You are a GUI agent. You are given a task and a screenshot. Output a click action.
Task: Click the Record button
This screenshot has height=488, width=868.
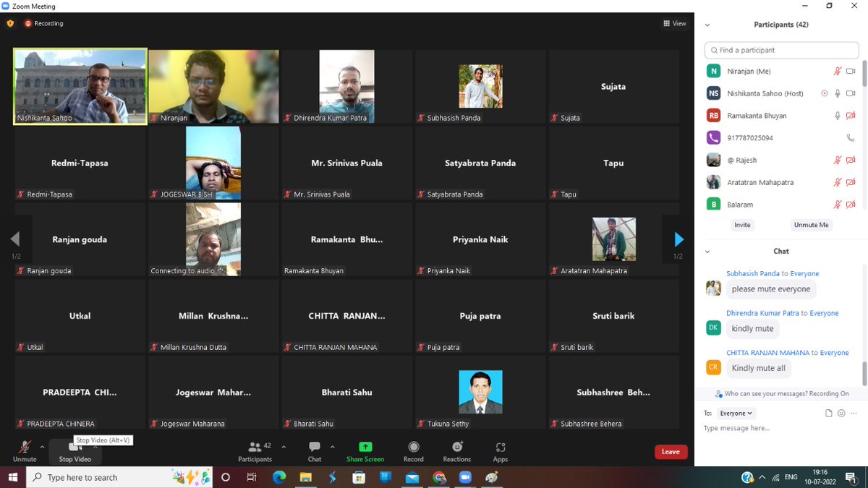click(x=414, y=452)
